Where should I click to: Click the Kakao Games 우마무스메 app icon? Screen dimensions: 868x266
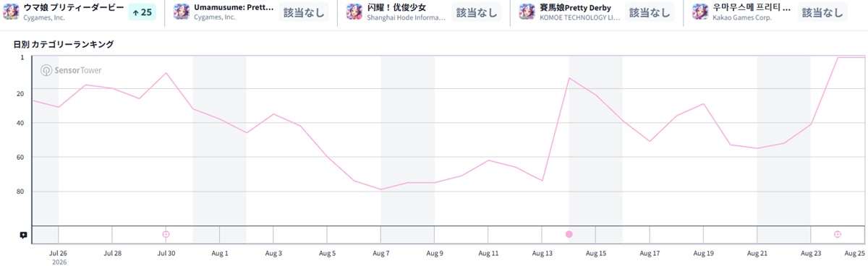tap(700, 12)
